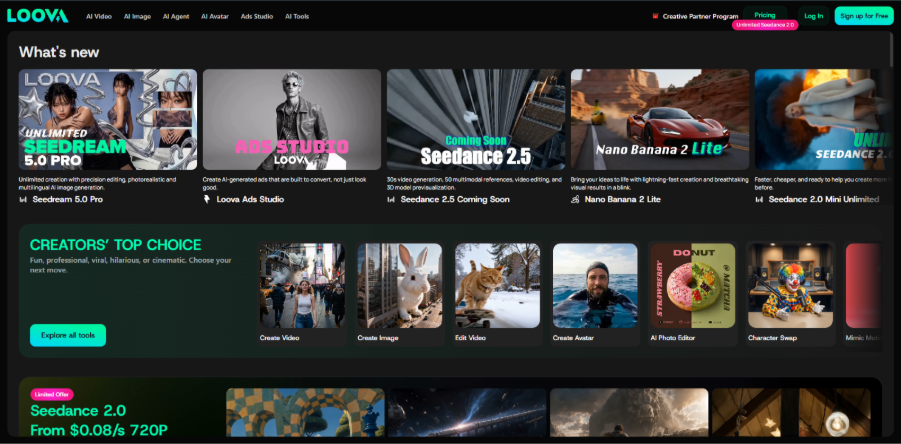Click the icon beside Nano Banana 2 Lite
Viewport: 901px width, 444px height.
(x=575, y=199)
